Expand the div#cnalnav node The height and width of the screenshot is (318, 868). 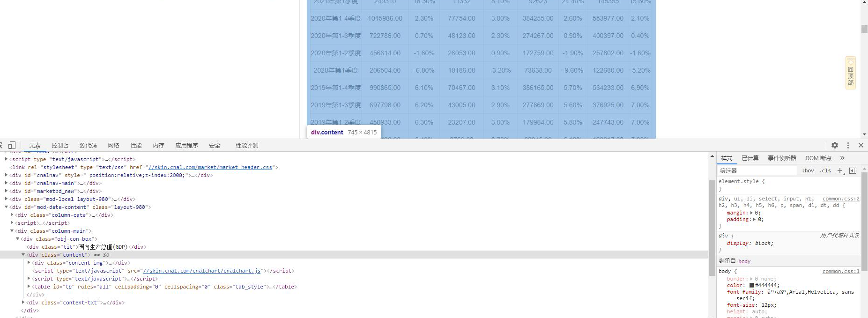point(6,175)
